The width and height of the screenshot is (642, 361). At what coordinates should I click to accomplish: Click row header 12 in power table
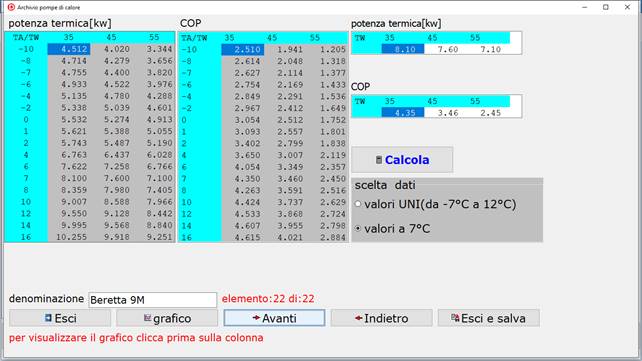(x=26, y=213)
